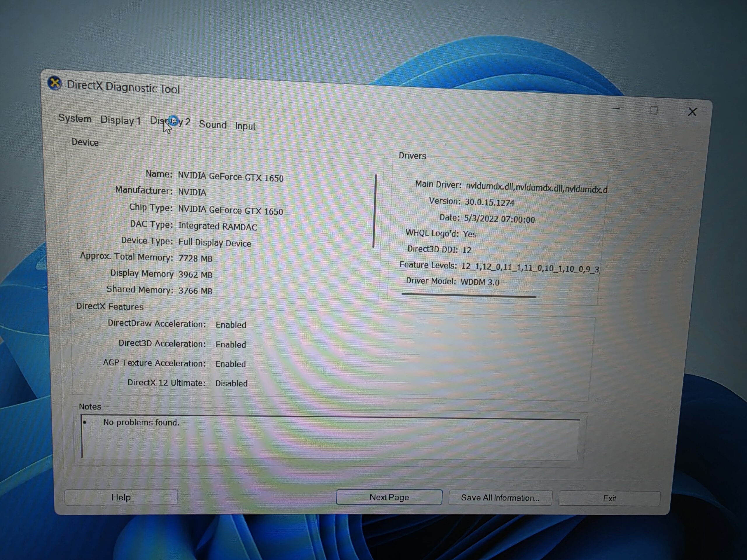Click the DirectX 12 Ultimate Disabled value
The image size is (747, 560).
231,383
